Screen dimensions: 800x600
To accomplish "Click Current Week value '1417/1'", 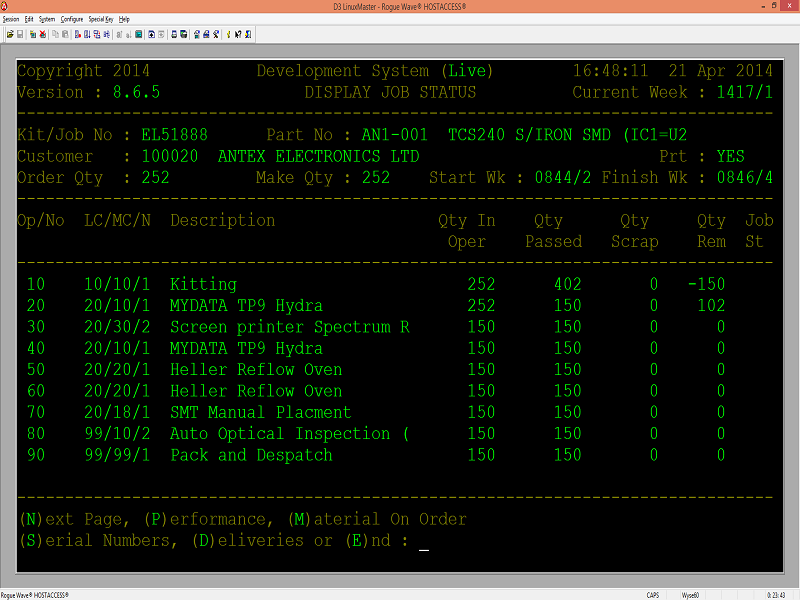I will tap(744, 92).
